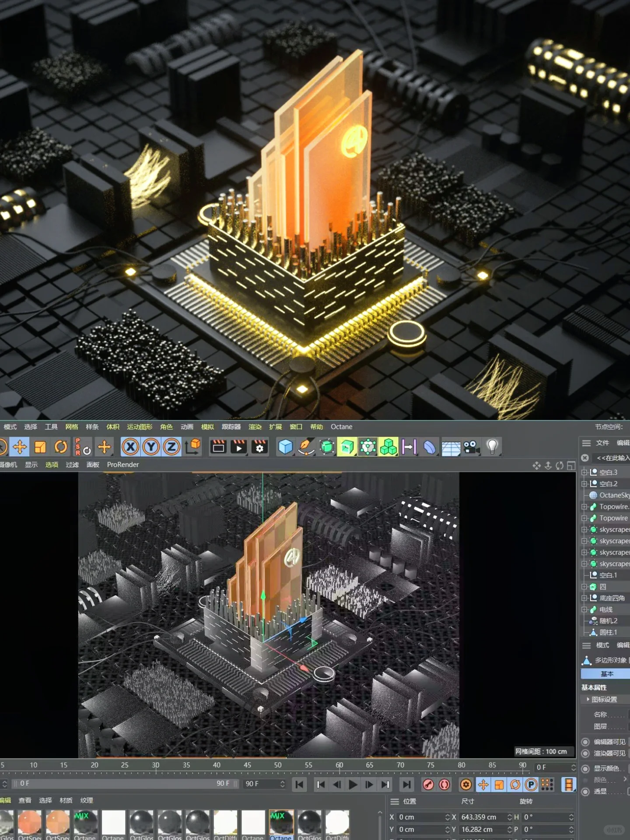The width and height of the screenshot is (630, 840).
Task: Expand the 空白.3 object tree node
Action: [x=584, y=472]
